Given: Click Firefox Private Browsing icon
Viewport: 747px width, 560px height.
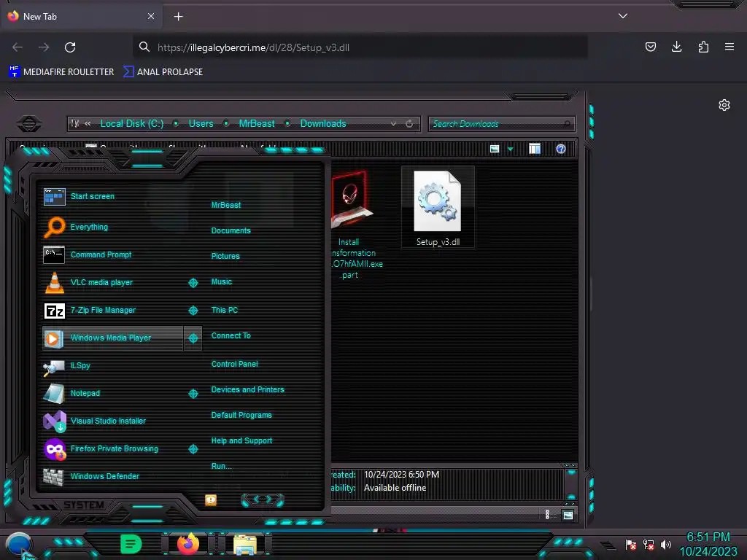Looking at the screenshot, I should (x=54, y=448).
